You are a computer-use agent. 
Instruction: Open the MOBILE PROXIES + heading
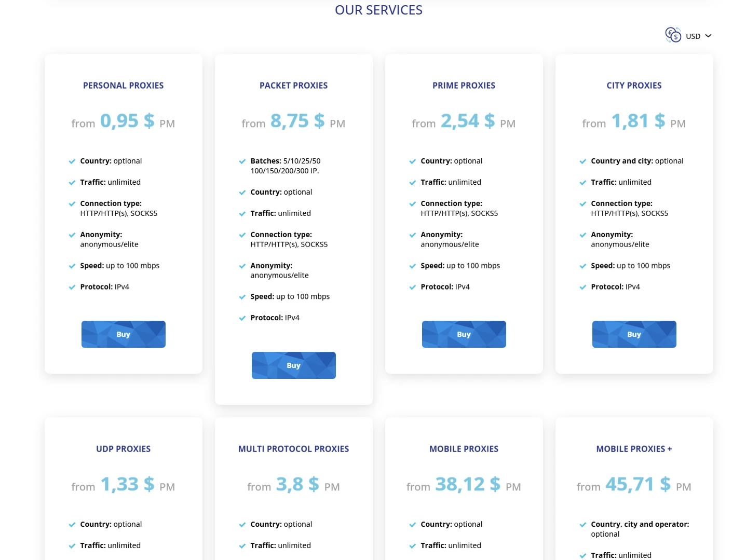click(x=634, y=449)
